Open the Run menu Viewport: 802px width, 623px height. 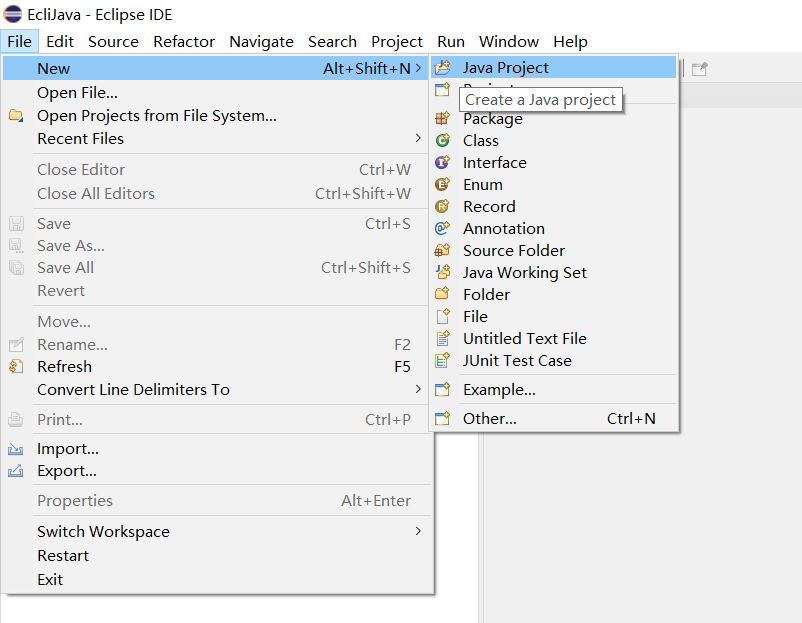point(451,41)
